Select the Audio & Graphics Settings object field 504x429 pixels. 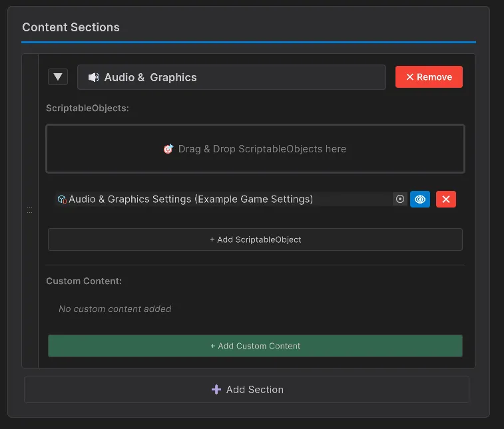pos(226,199)
